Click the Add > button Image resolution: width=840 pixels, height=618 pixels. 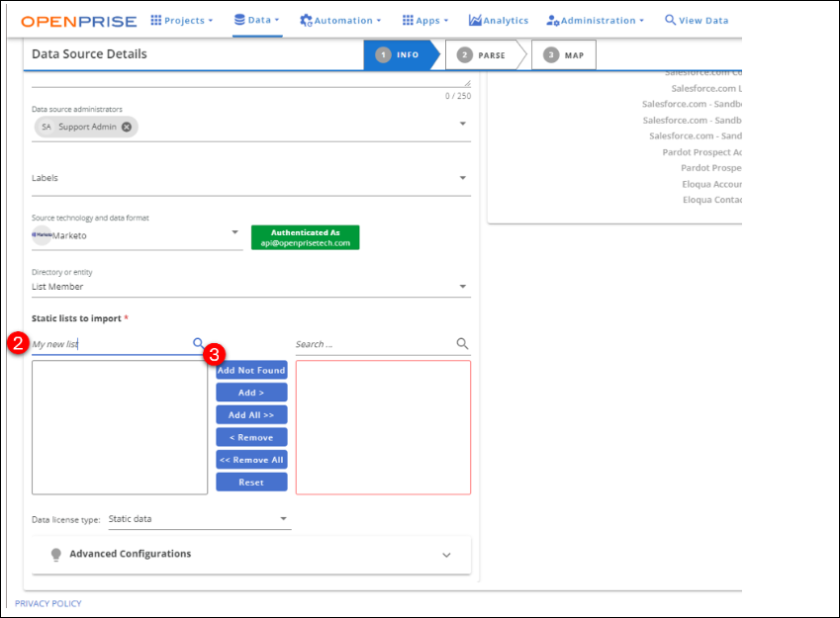pyautogui.click(x=251, y=393)
